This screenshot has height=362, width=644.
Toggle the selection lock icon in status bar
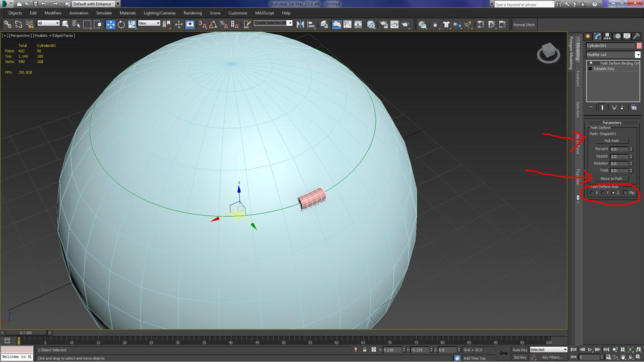364,349
